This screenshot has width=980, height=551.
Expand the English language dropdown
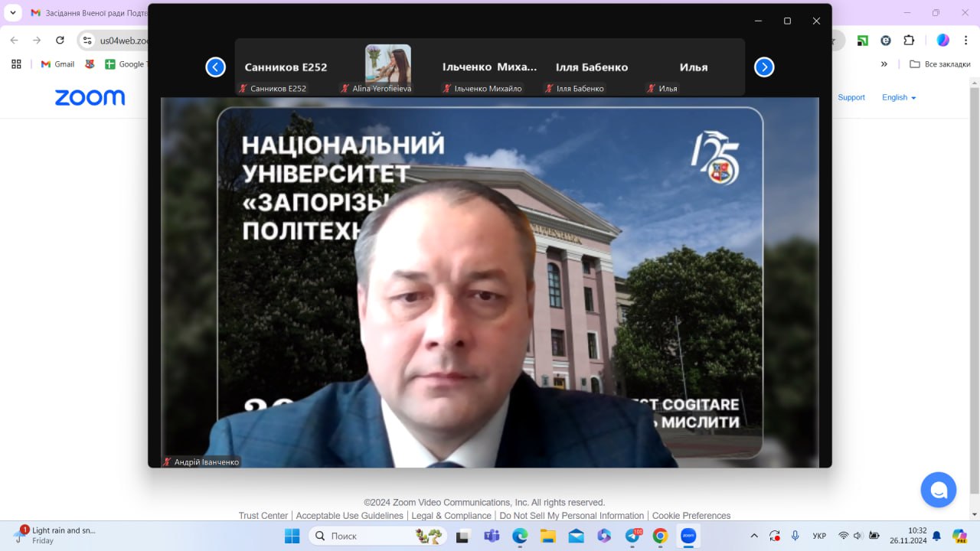(899, 97)
